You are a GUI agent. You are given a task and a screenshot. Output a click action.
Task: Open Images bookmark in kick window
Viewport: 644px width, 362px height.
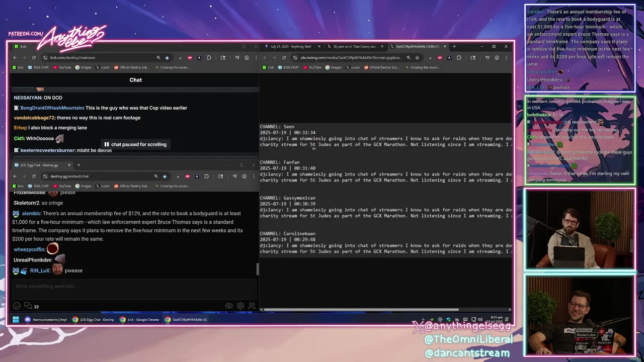(84, 67)
